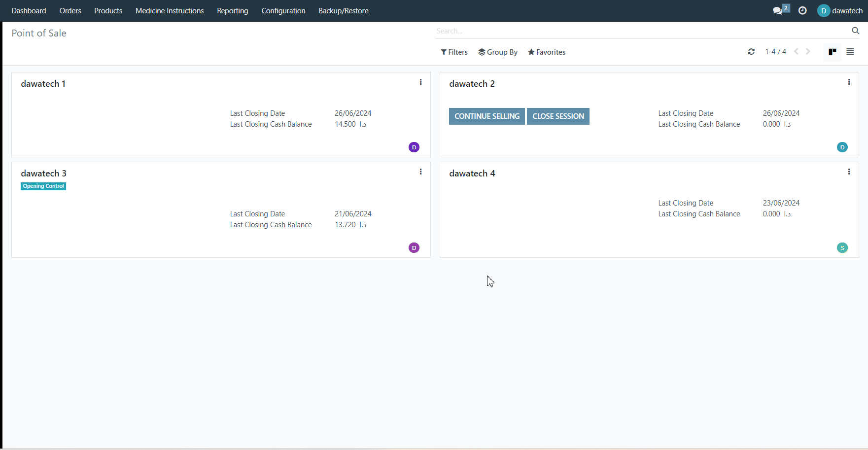Screen dimensions: 868x450
Task: Open the activities clock icon
Action: click(x=802, y=10)
